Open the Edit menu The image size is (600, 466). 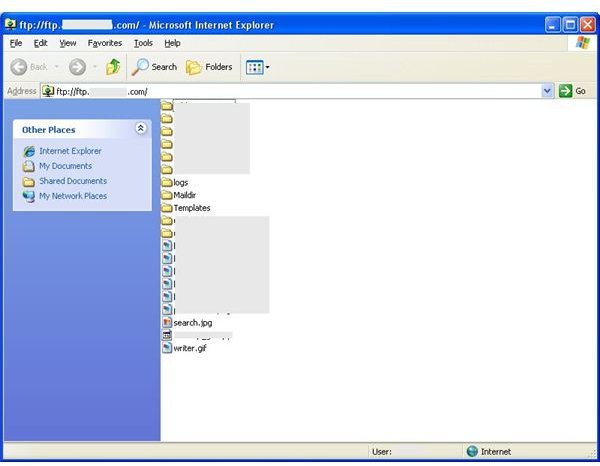click(x=41, y=43)
